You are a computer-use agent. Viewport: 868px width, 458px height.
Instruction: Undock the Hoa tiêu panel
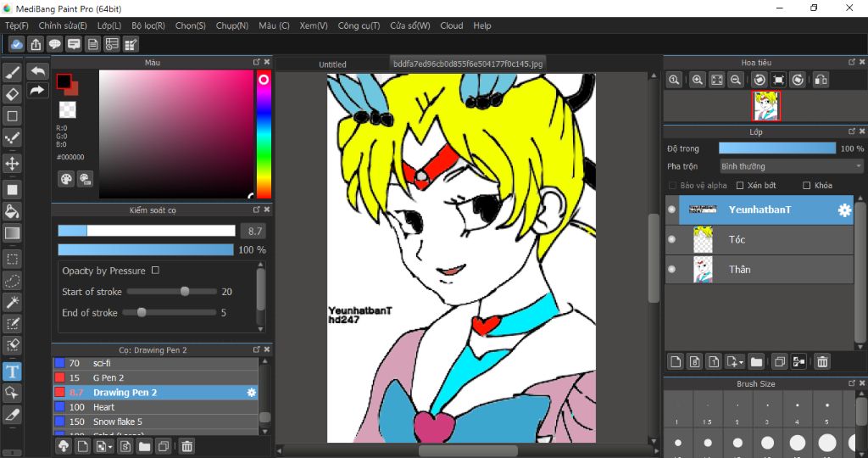pyautogui.click(x=852, y=62)
